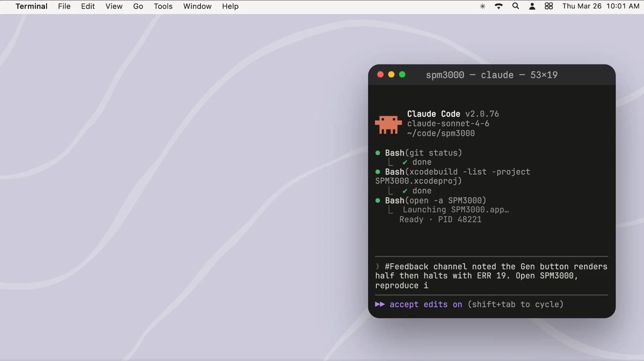
Task: Click the date and time in the menu bar
Action: (600, 6)
